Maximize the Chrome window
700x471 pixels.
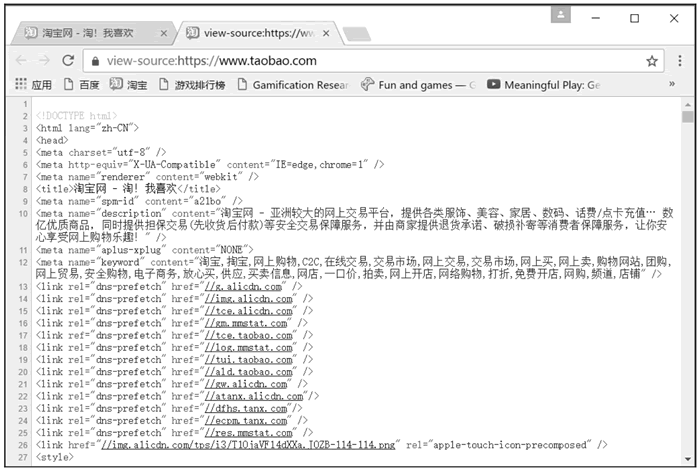coord(634,18)
